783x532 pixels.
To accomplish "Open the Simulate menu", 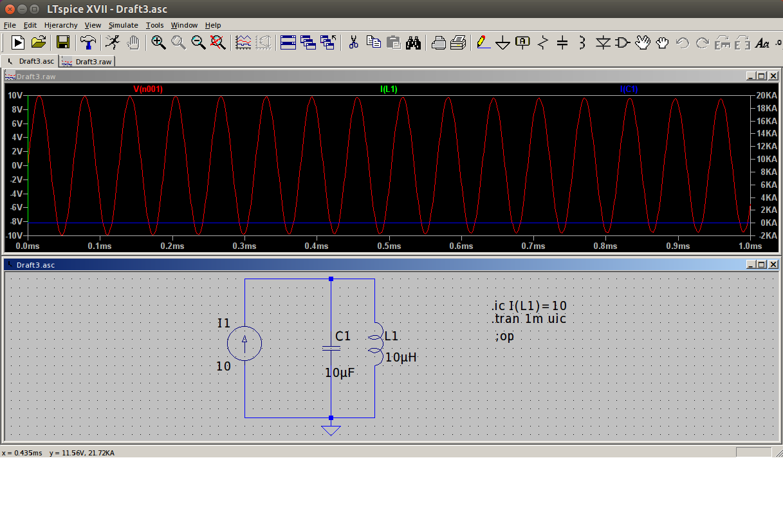I will point(123,25).
